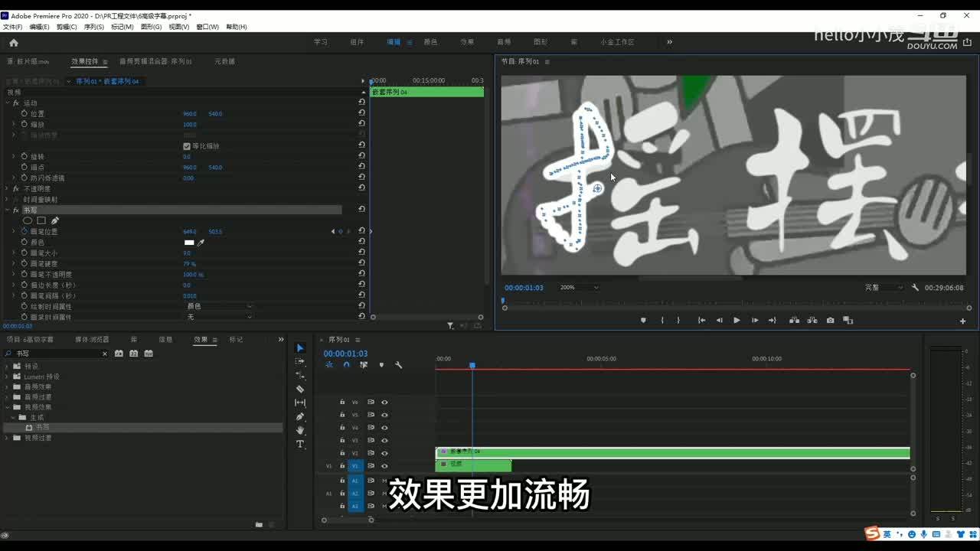
Task: Click the white brush color swatch
Action: [x=189, y=243]
